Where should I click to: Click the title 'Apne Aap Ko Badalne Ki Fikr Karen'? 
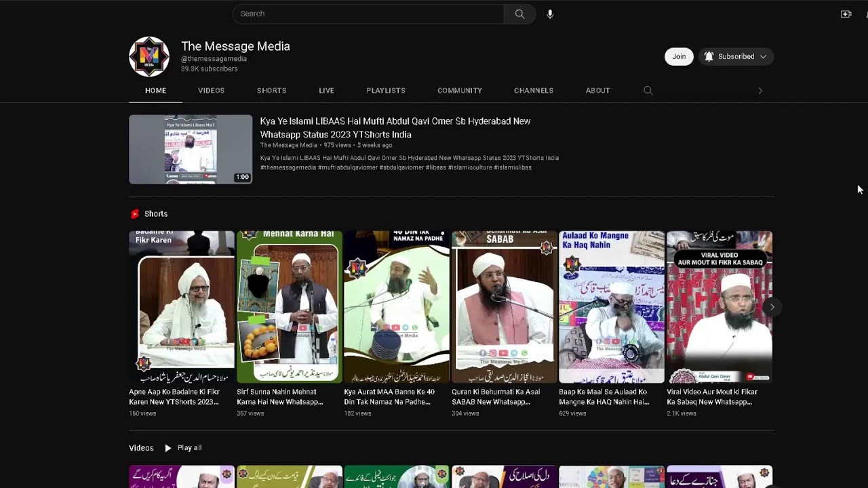(x=174, y=397)
